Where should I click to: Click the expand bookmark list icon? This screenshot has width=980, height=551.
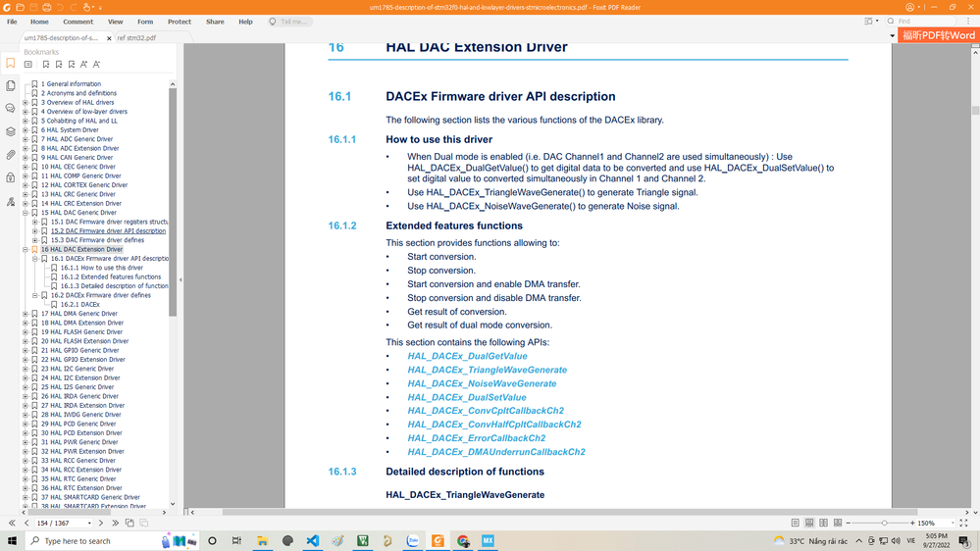(x=28, y=65)
